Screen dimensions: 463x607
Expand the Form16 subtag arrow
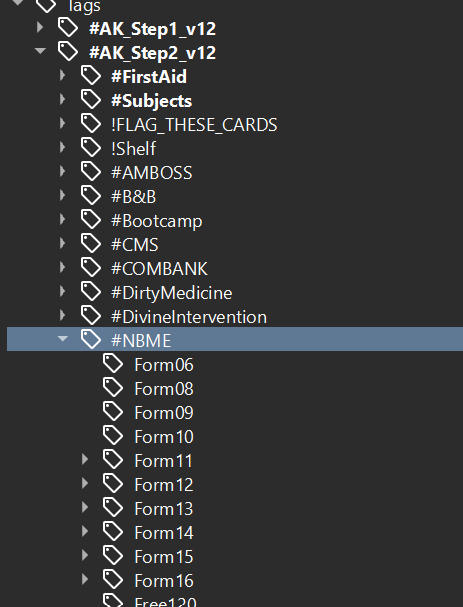click(x=85, y=580)
